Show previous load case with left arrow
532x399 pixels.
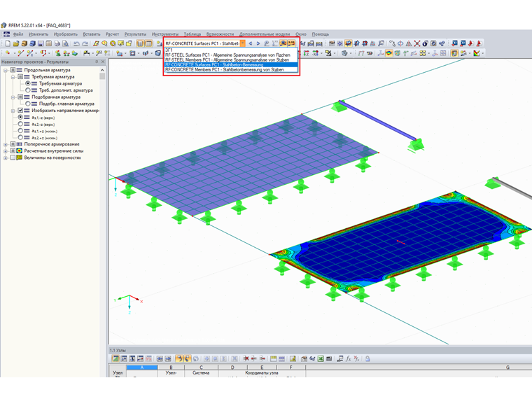click(x=251, y=43)
